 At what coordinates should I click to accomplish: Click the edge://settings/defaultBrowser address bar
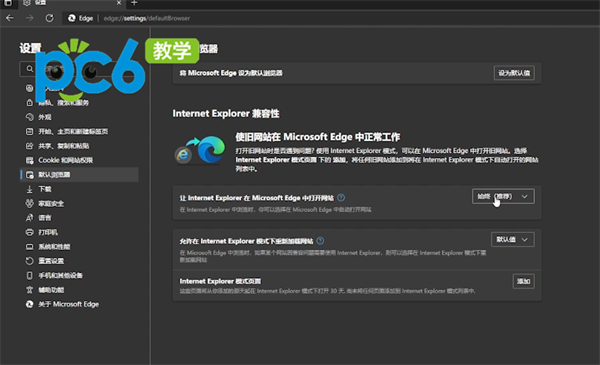click(x=147, y=18)
